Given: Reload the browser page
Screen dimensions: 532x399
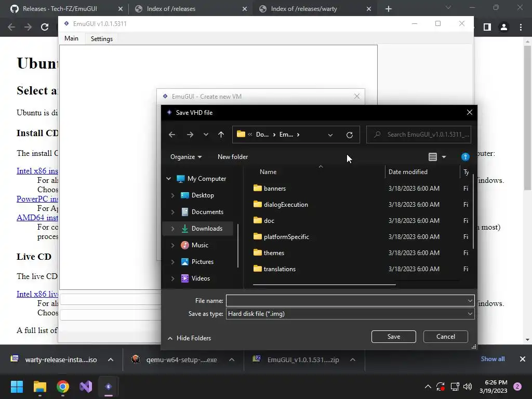Looking at the screenshot, I should (x=45, y=27).
